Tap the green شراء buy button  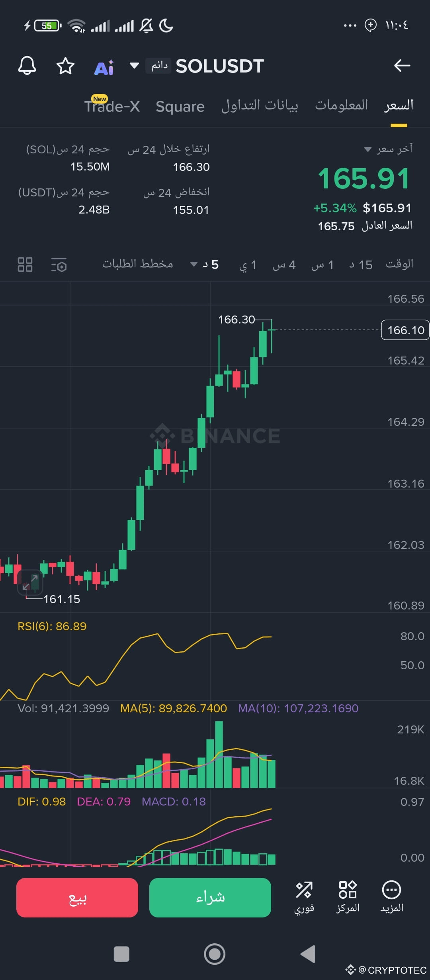(210, 898)
